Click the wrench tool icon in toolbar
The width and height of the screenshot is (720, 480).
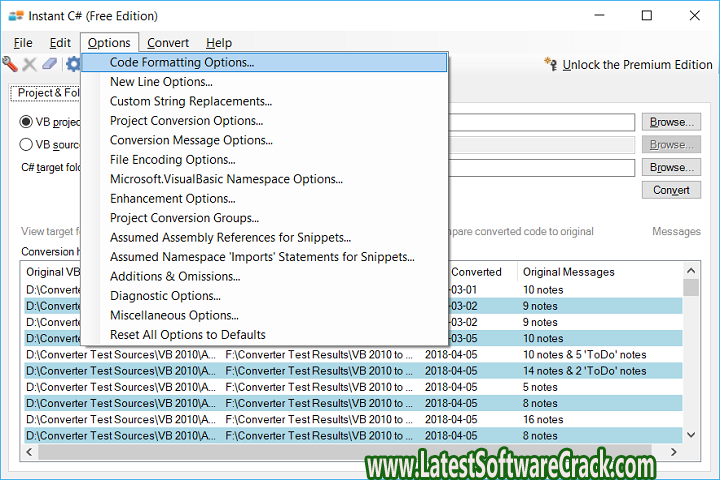(x=10, y=64)
